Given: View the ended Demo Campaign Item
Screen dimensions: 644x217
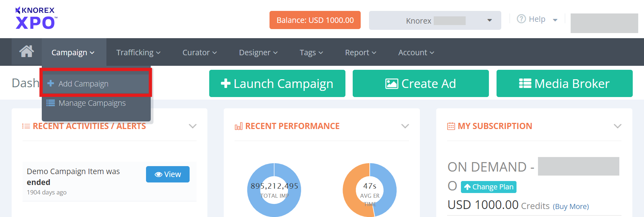Looking at the screenshot, I should [x=167, y=174].
